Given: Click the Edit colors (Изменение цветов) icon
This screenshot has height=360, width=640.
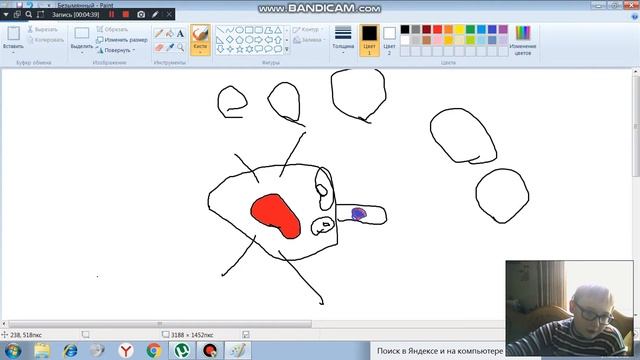Looking at the screenshot, I should (x=522, y=33).
